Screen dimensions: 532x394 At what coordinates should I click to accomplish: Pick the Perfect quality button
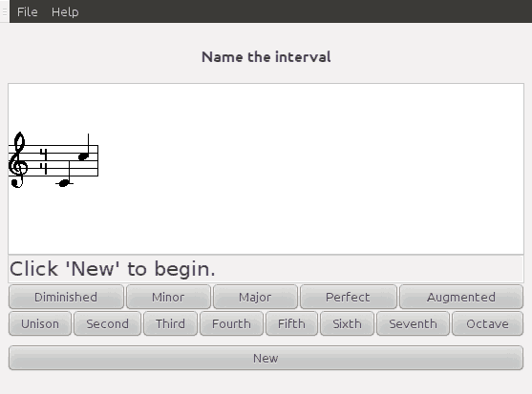pyautogui.click(x=348, y=297)
